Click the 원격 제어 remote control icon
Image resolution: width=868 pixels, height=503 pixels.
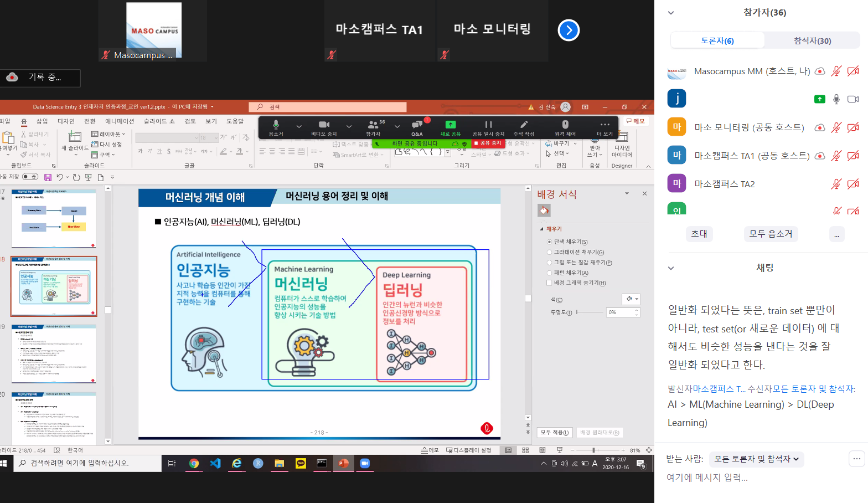(565, 125)
